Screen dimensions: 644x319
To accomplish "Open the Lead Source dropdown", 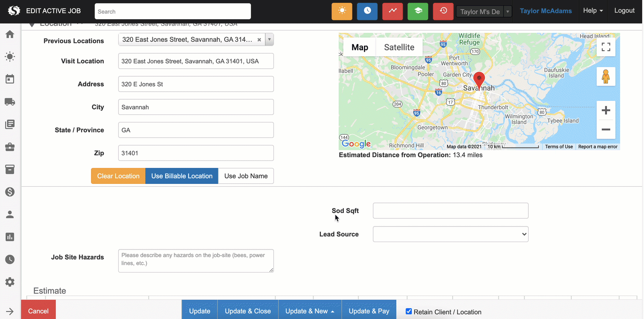I will click(450, 234).
